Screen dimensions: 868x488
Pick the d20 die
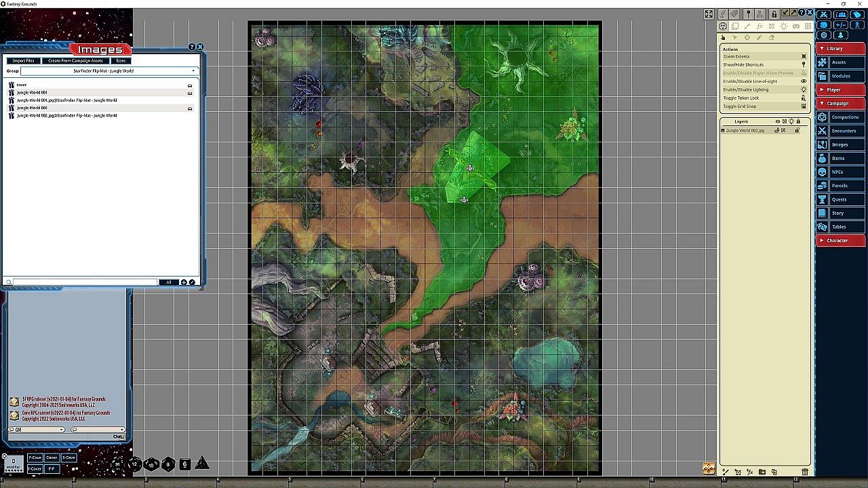pos(118,464)
